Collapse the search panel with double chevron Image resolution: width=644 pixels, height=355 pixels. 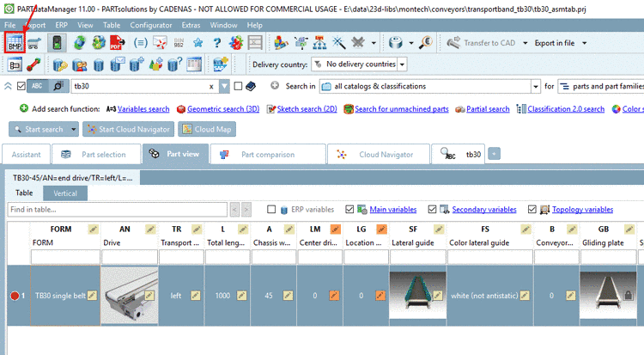point(8,86)
